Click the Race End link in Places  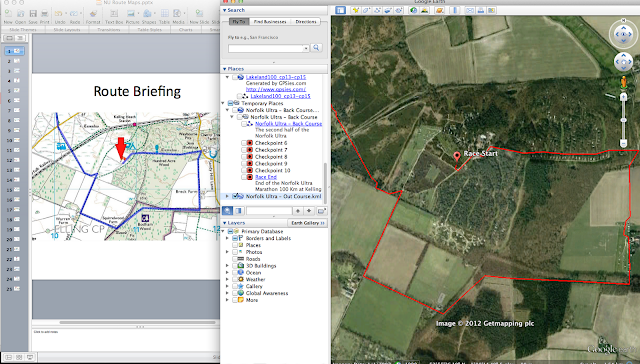(x=266, y=177)
